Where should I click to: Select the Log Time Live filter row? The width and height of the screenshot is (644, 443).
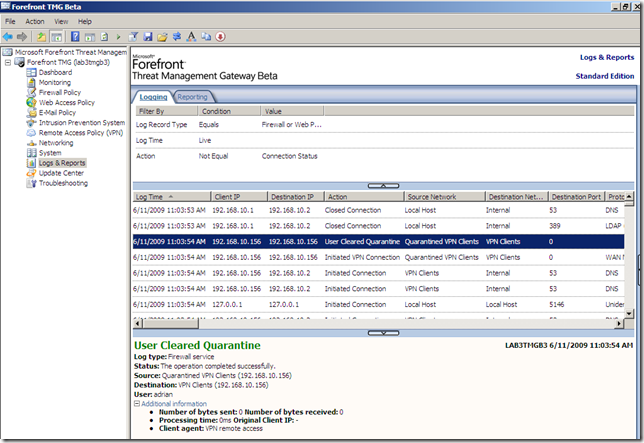(384, 140)
